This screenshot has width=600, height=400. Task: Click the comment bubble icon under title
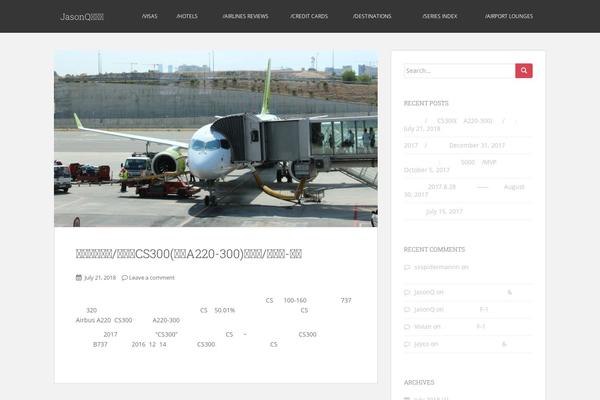(x=124, y=278)
